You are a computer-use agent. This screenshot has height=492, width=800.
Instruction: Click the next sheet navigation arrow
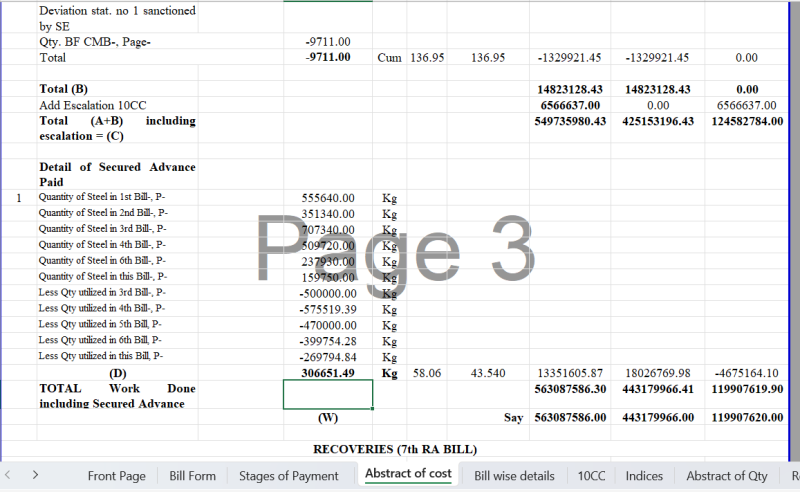pos(35,475)
